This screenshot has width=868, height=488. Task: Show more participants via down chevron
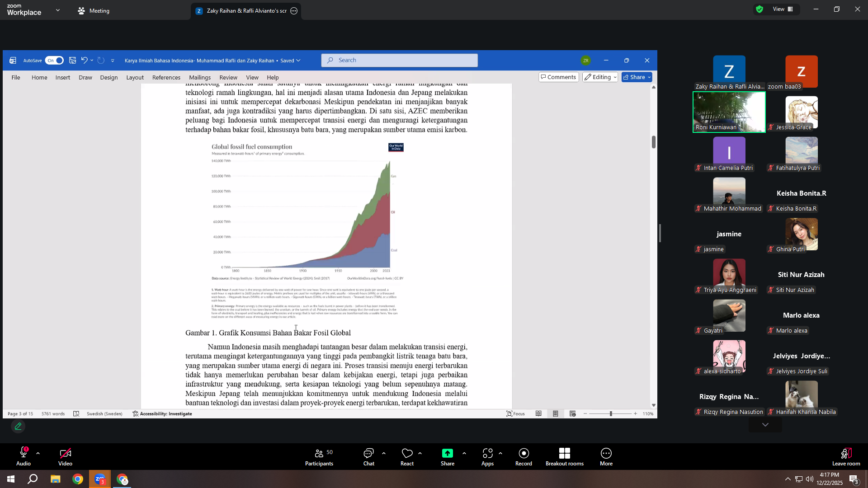765,425
